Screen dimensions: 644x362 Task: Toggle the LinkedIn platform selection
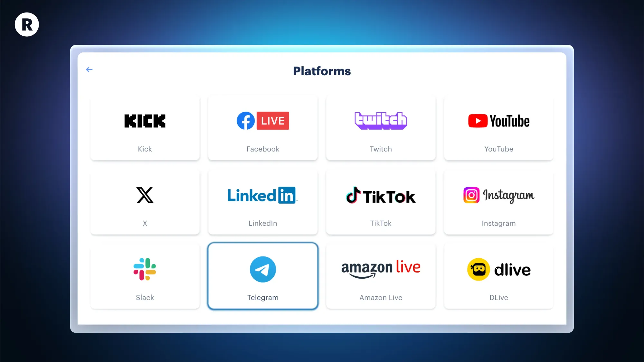click(263, 201)
